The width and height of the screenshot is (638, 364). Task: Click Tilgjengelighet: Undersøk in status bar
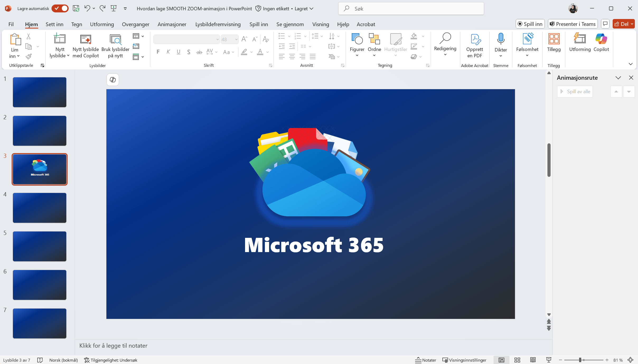(111, 360)
